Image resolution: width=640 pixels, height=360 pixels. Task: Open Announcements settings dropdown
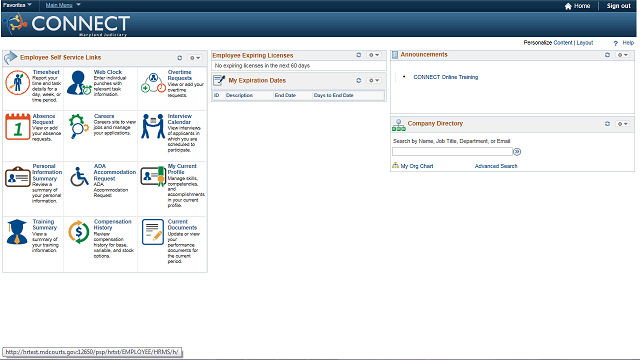point(622,55)
